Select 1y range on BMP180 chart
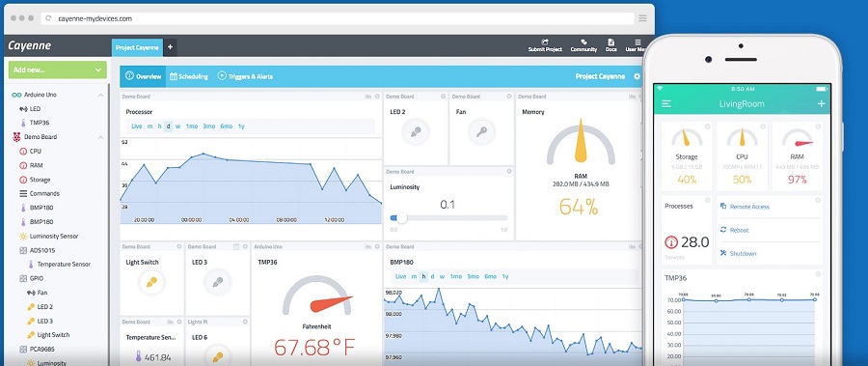The image size is (868, 366). (504, 277)
